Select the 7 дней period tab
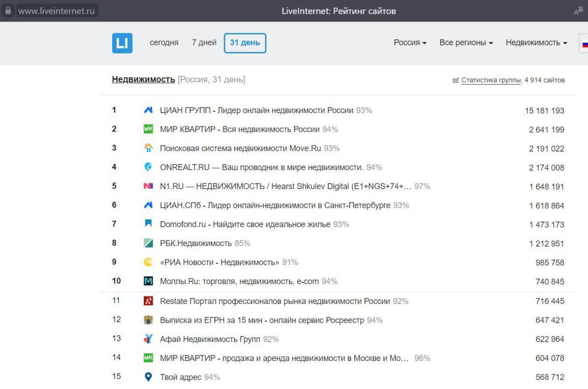 (204, 43)
